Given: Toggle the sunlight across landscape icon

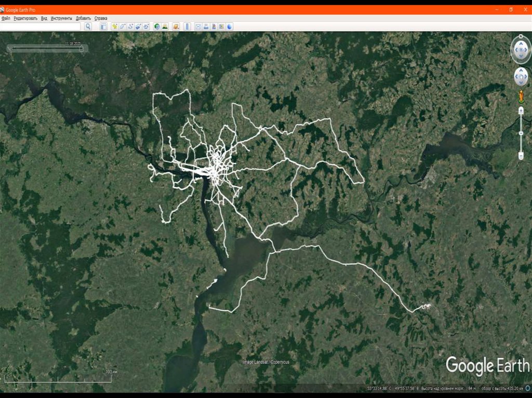Looking at the screenshot, I should coord(165,26).
